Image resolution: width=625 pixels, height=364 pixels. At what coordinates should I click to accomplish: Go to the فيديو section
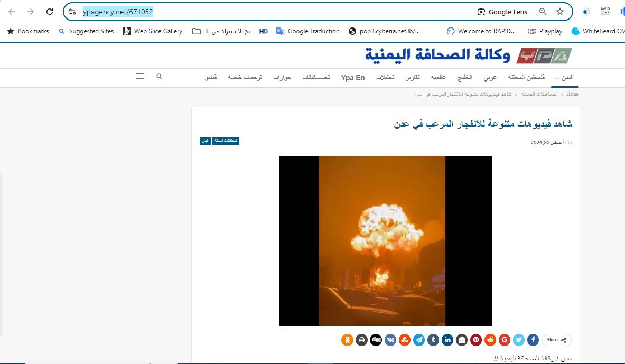click(x=210, y=78)
